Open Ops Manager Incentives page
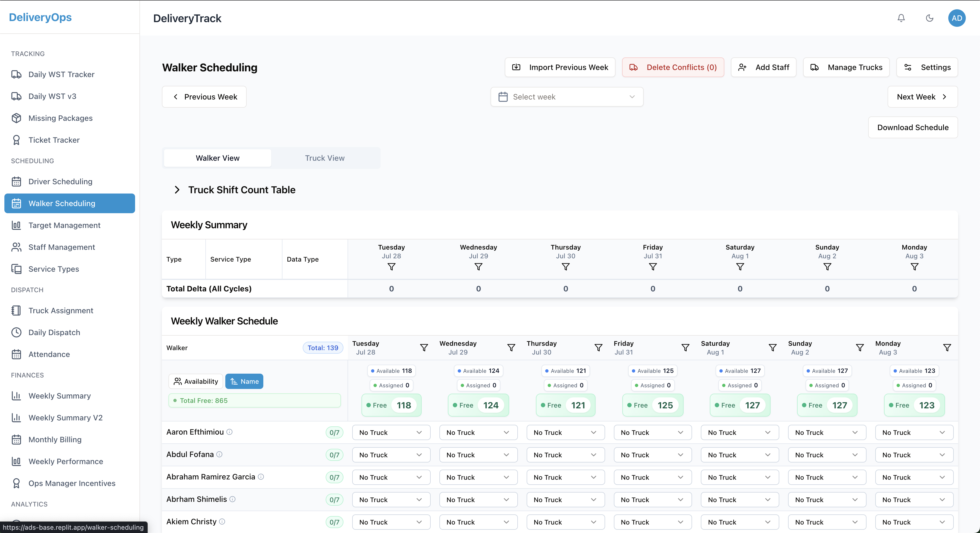Viewport: 980px width, 533px height. point(70,483)
